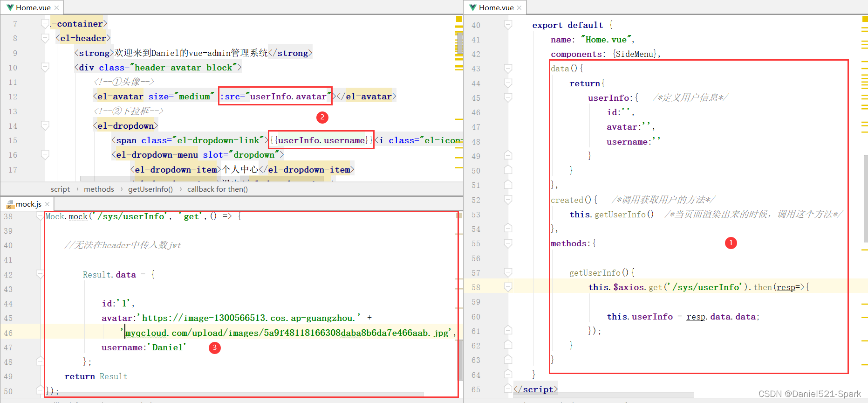Collapse the container tag at line 7

pos(45,24)
